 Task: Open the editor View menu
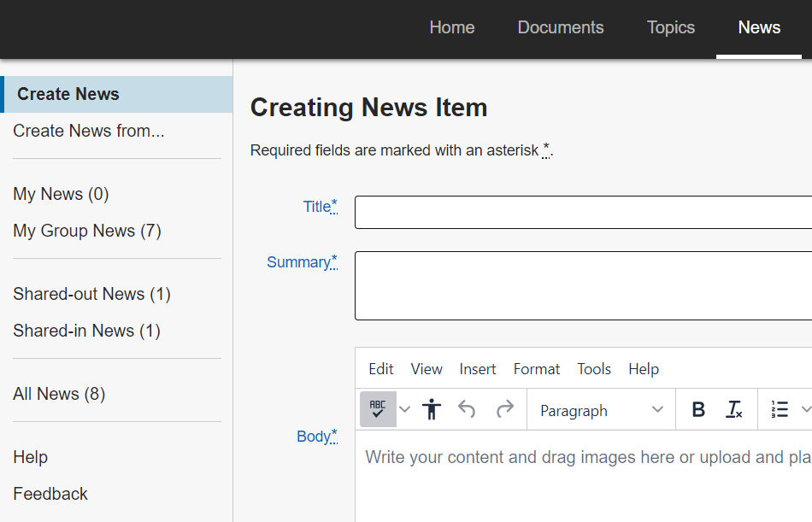(x=427, y=369)
